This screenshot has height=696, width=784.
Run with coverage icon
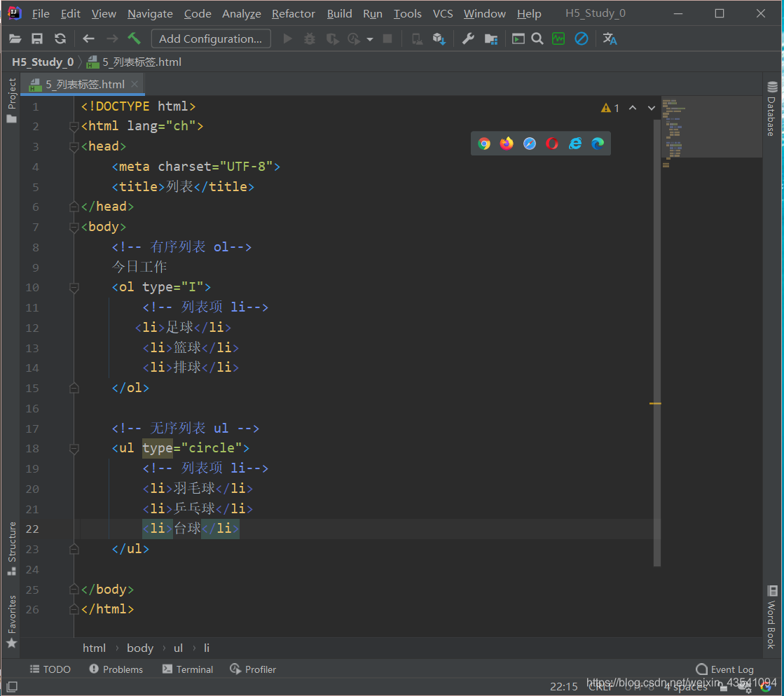pyautogui.click(x=332, y=39)
